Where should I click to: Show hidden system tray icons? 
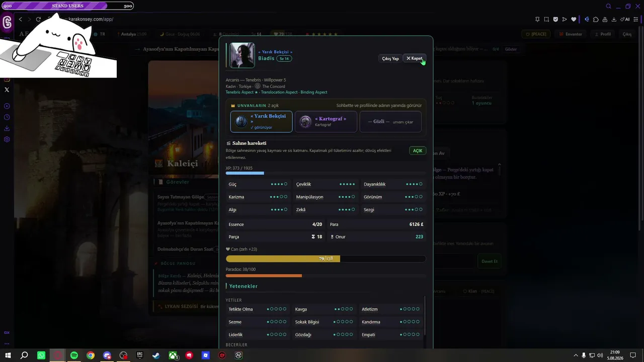[x=576, y=355]
